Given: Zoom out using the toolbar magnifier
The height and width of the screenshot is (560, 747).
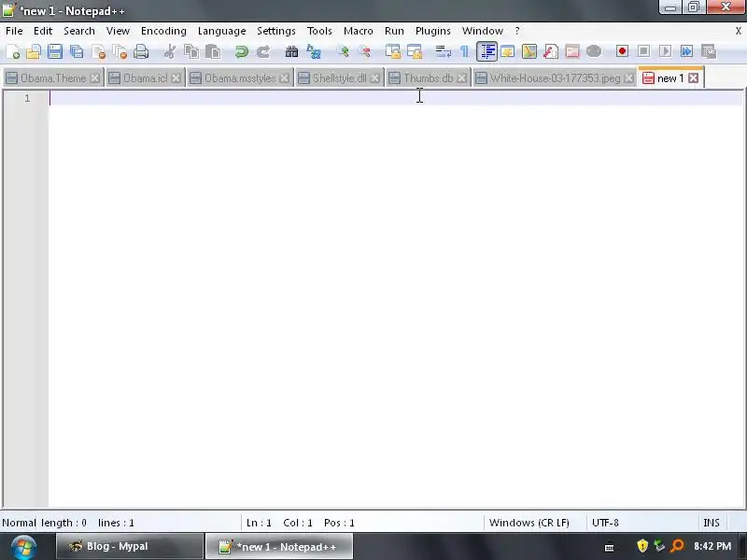Looking at the screenshot, I should [364, 51].
